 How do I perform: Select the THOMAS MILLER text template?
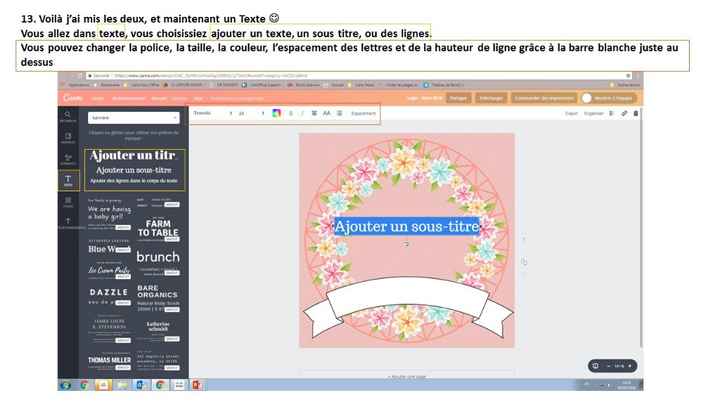click(x=109, y=361)
